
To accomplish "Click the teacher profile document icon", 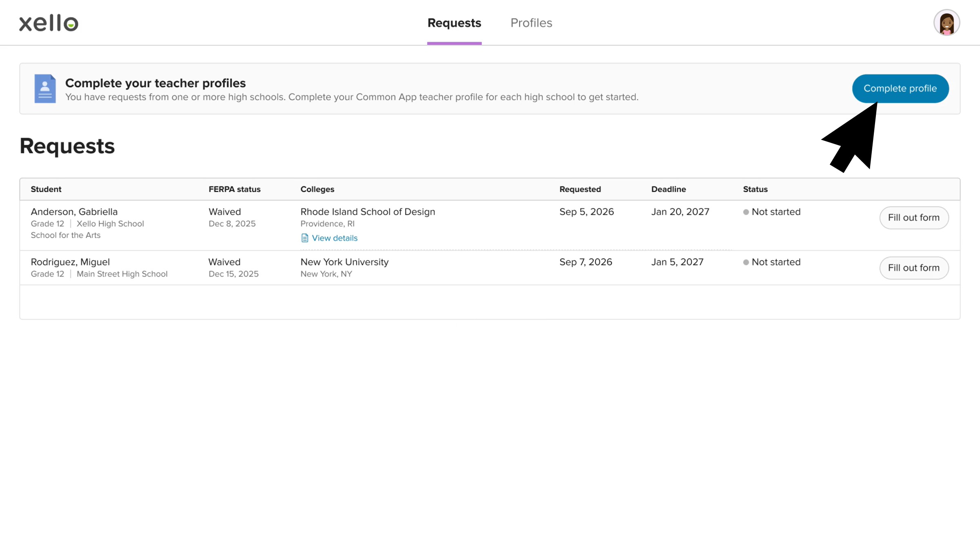I will point(45,89).
